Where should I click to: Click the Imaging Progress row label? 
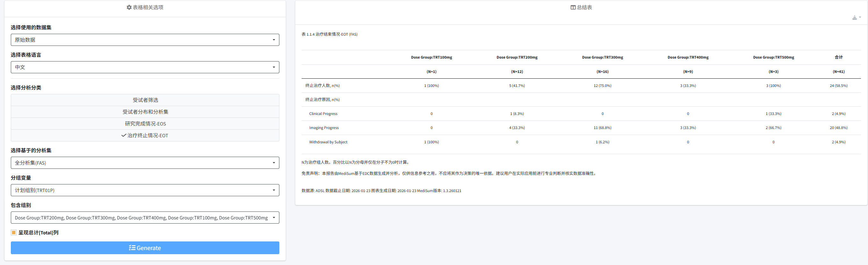324,128
